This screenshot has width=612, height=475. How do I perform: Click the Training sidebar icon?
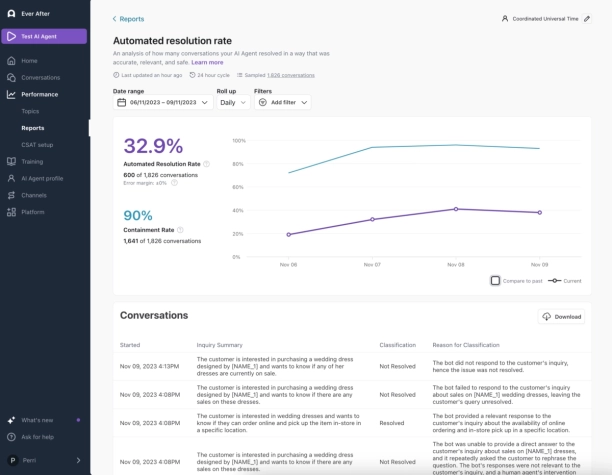point(10,161)
